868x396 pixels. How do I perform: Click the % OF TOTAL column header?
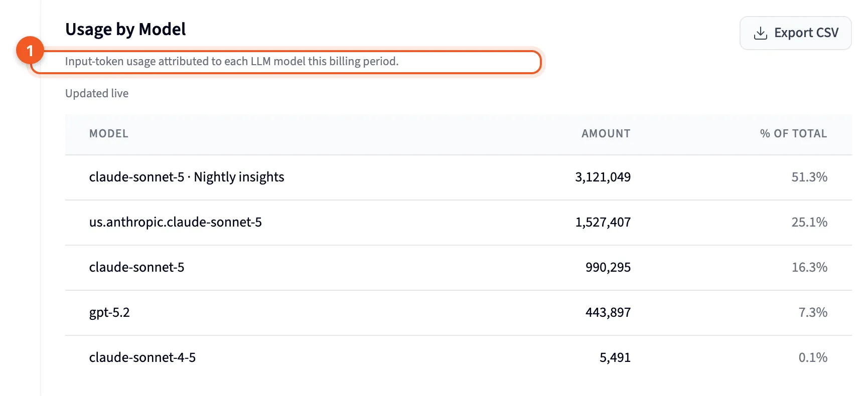[793, 133]
